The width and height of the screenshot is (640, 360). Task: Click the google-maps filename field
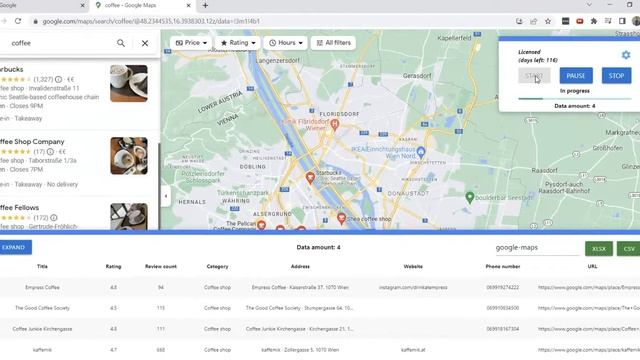click(x=537, y=248)
